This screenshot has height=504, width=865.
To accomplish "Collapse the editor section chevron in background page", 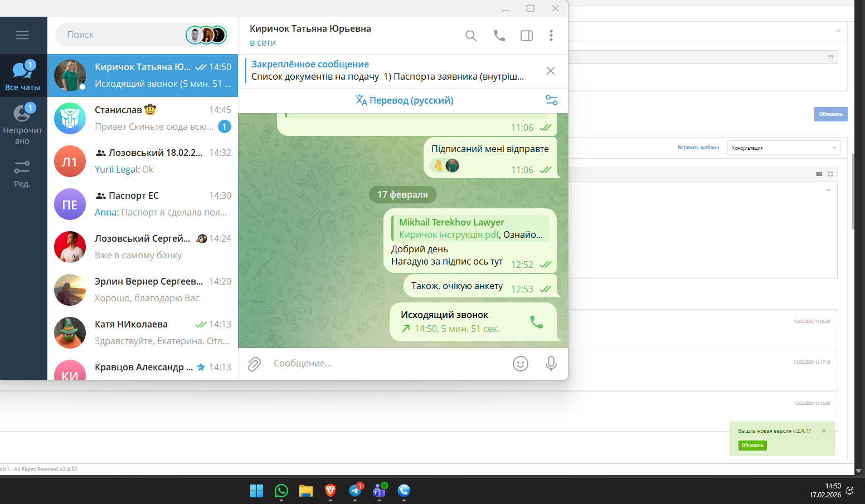I will click(x=828, y=190).
